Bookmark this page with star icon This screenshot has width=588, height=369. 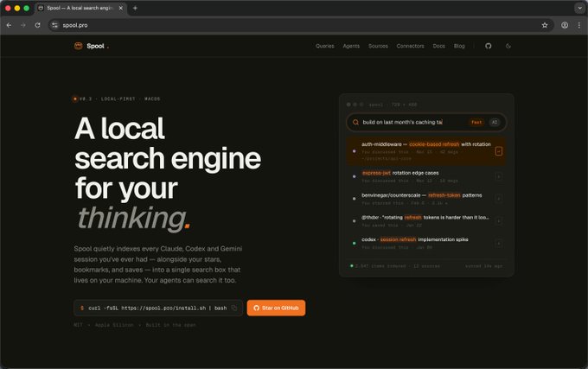(545, 25)
